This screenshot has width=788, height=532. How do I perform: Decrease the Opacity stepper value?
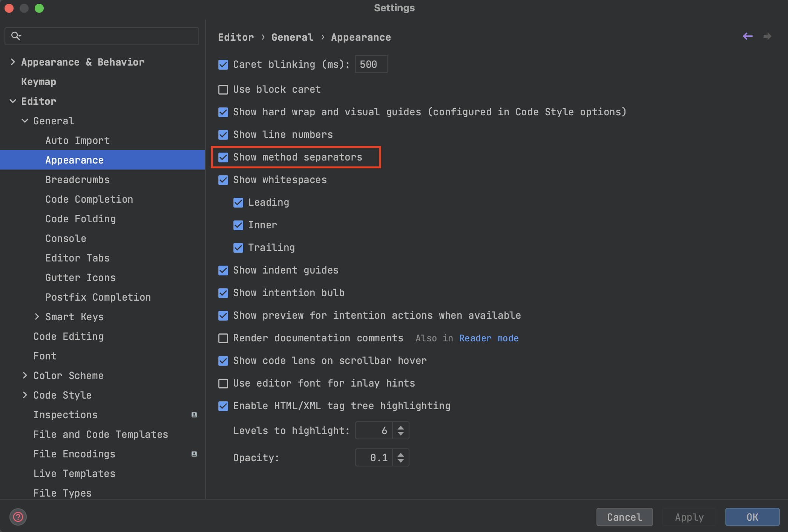click(401, 461)
